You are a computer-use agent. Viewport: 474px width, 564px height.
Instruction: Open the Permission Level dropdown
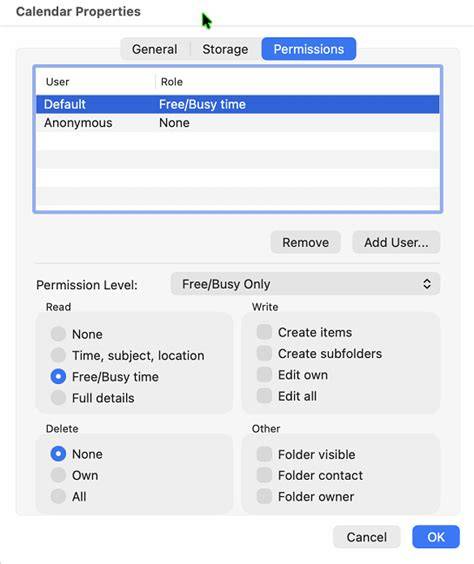pos(305,284)
